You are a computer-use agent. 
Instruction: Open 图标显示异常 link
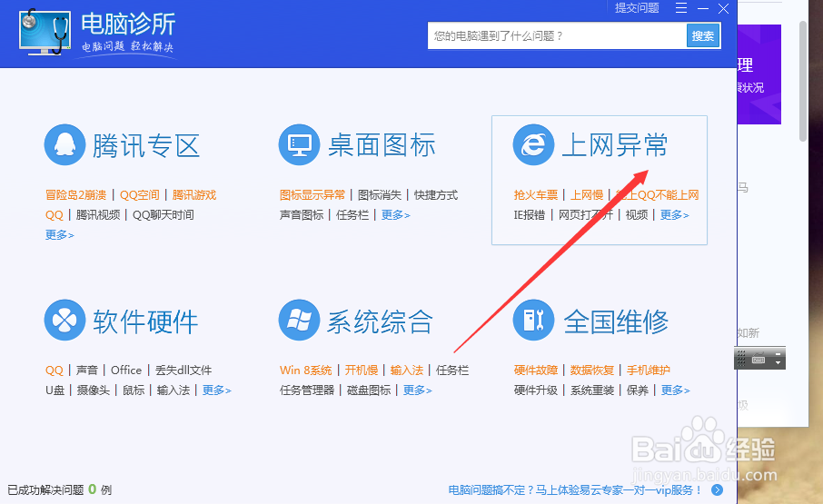[x=312, y=195]
